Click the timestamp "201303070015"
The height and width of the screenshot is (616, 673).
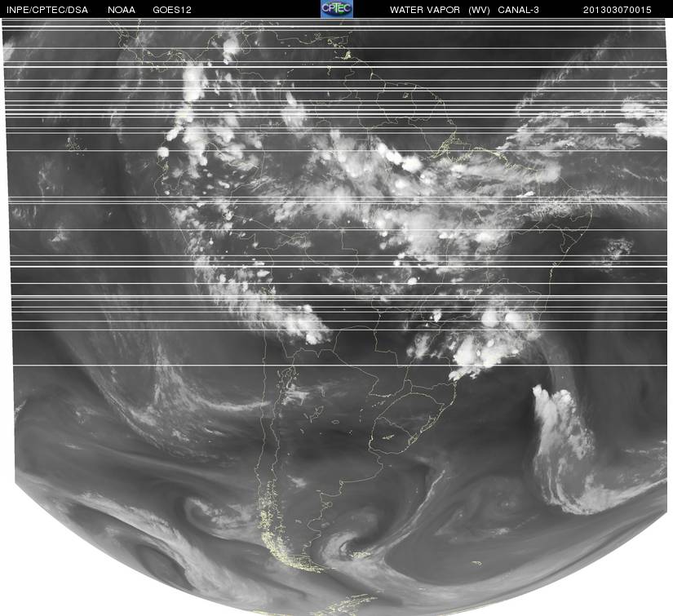tap(618, 10)
